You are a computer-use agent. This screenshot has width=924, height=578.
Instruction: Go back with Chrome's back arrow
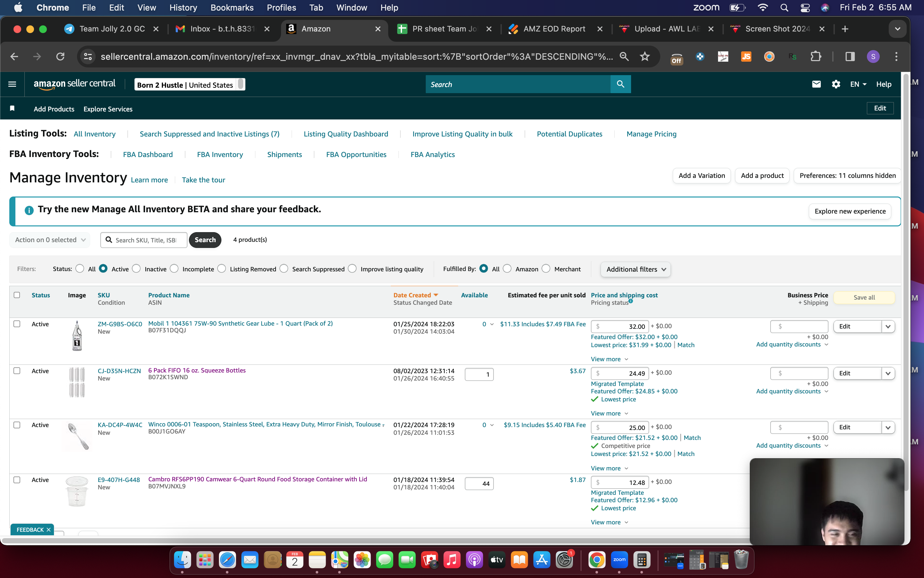[x=14, y=57]
